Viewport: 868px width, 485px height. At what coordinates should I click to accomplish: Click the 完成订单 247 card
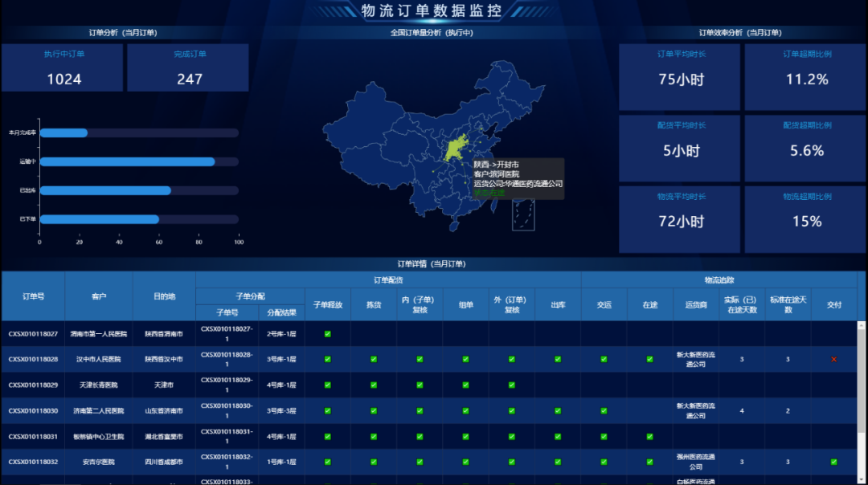tap(188, 67)
